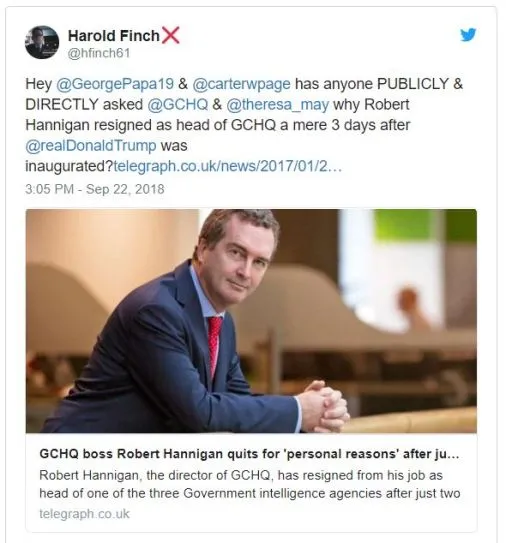Viewport: 506px width, 543px height.
Task: Click the red X next to Harold Finch
Action: (x=171, y=35)
